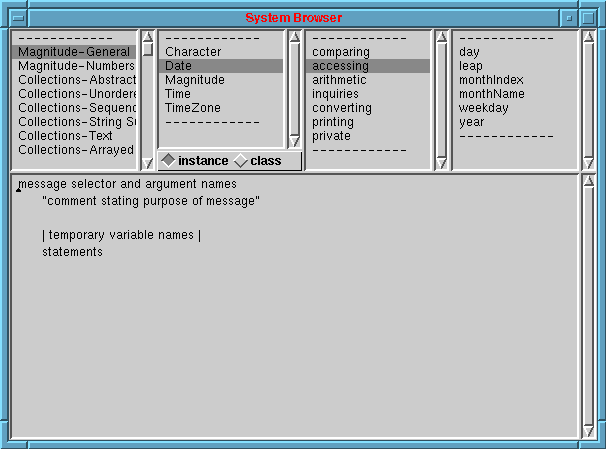Click the category list scrollbar thumb

(148, 49)
